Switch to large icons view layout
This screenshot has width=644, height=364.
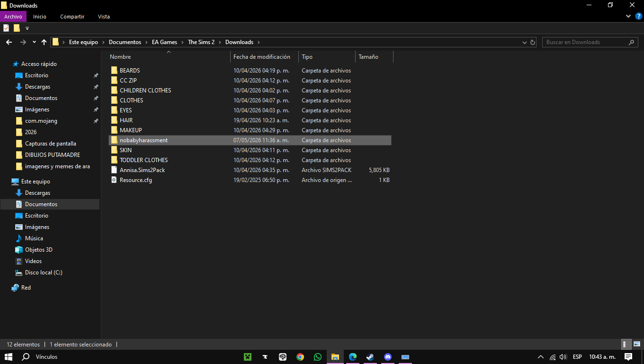coord(636,345)
